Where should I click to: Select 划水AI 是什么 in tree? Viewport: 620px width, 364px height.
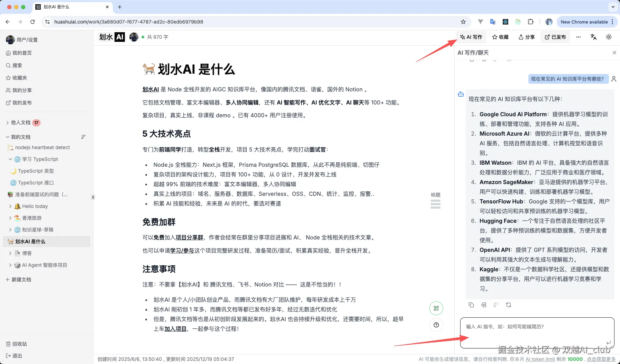[x=46, y=242]
